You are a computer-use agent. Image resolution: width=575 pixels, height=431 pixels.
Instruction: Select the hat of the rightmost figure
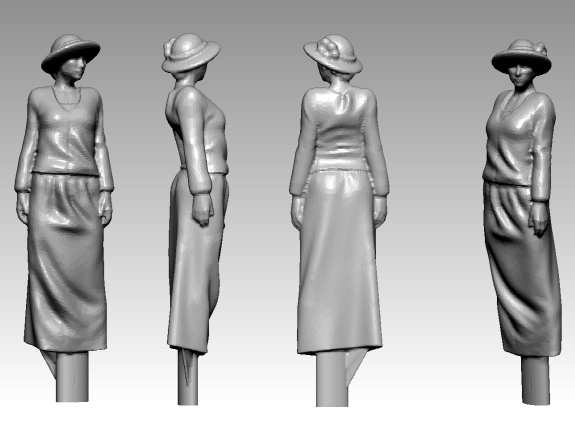521,58
